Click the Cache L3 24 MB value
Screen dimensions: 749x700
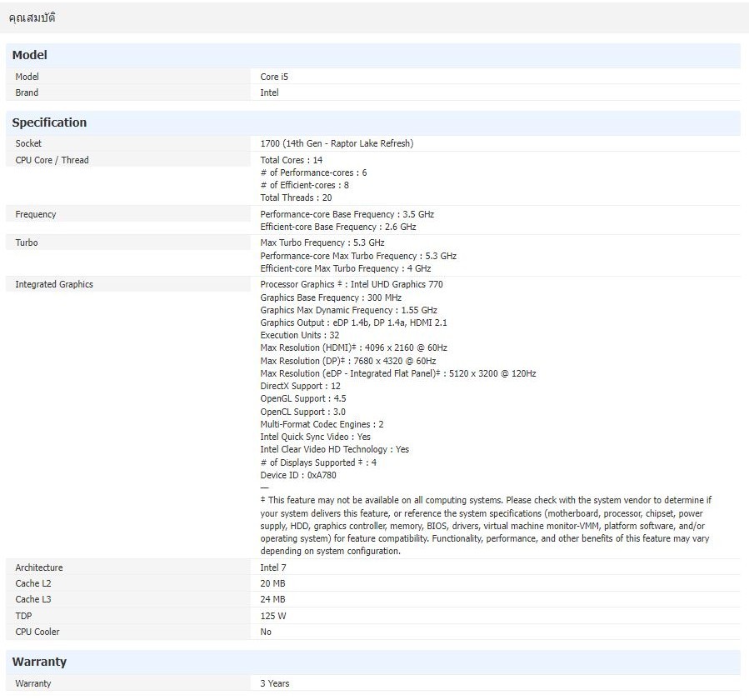click(272, 599)
